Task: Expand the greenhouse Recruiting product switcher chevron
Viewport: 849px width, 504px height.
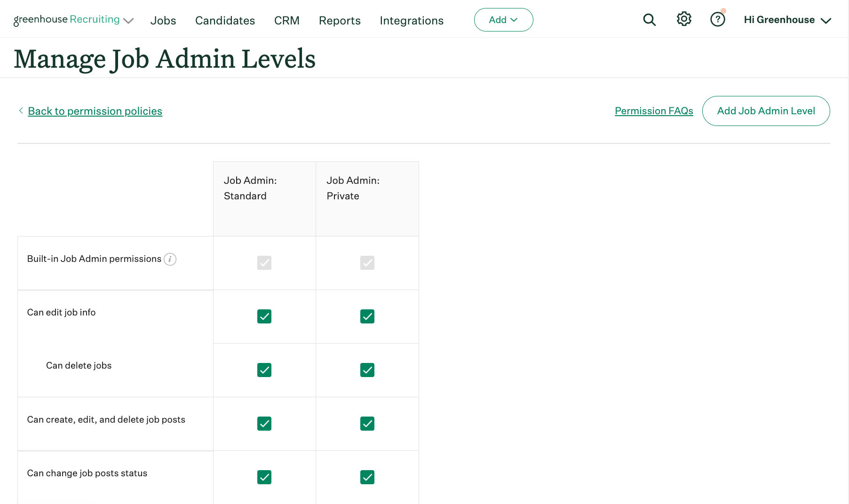Action: 128,21
